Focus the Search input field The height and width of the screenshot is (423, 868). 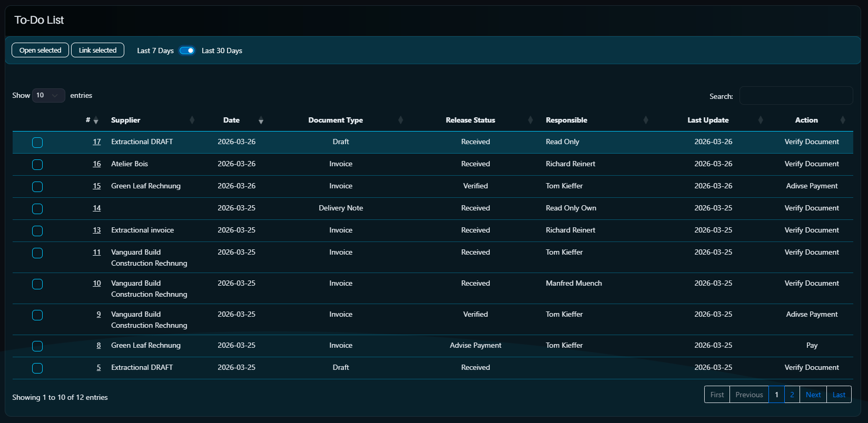coord(796,96)
